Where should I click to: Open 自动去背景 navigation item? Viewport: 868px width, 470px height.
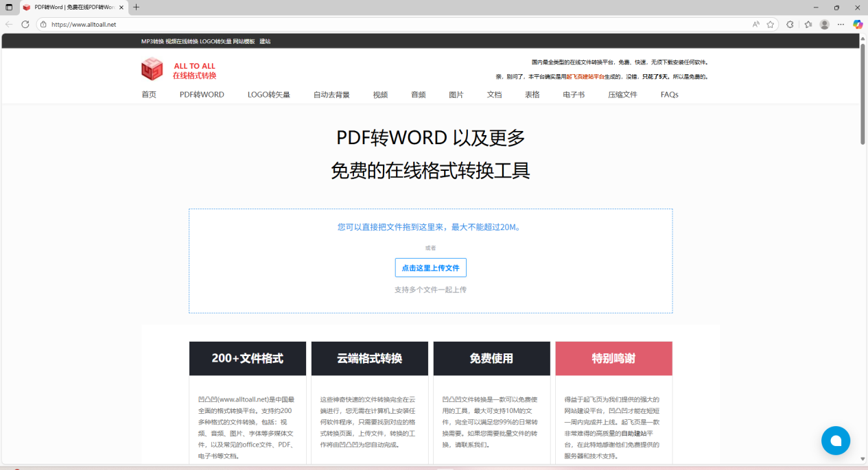331,95
